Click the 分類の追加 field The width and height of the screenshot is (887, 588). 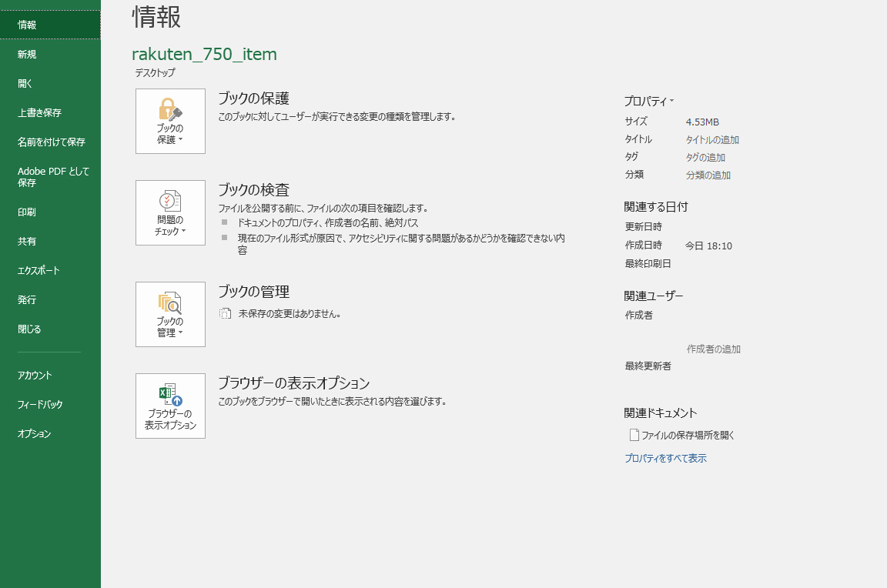[708, 175]
